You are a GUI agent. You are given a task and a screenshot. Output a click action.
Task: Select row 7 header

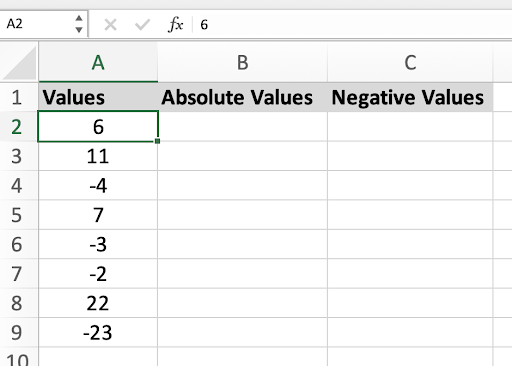[x=19, y=273]
